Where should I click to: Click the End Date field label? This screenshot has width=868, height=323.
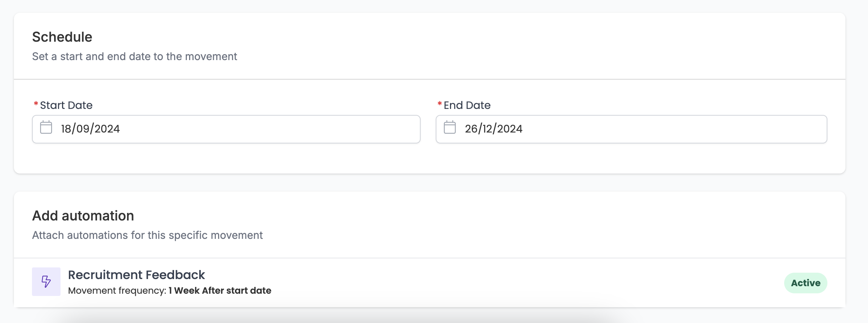[467, 105]
